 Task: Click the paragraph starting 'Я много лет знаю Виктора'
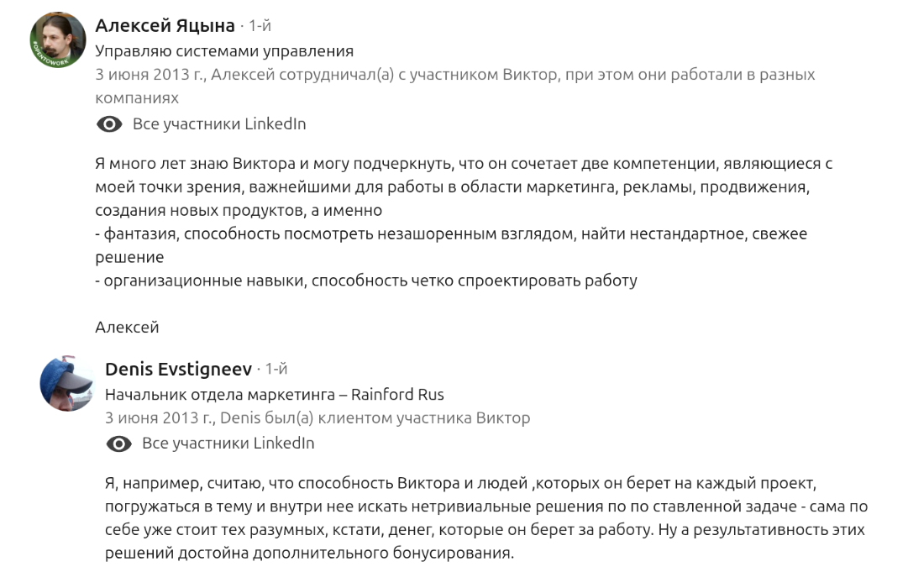pyautogui.click(x=454, y=186)
